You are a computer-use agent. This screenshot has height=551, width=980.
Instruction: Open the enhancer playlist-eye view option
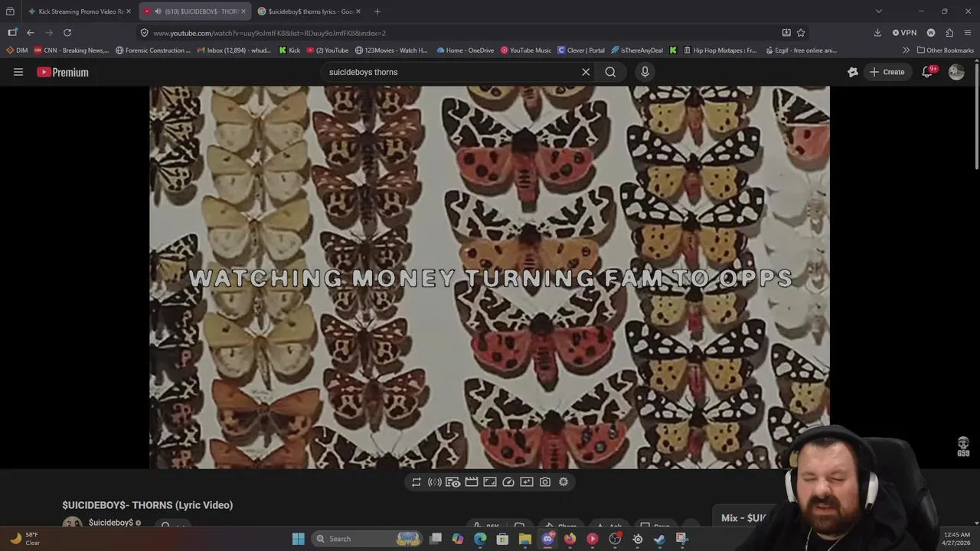pyautogui.click(x=453, y=482)
